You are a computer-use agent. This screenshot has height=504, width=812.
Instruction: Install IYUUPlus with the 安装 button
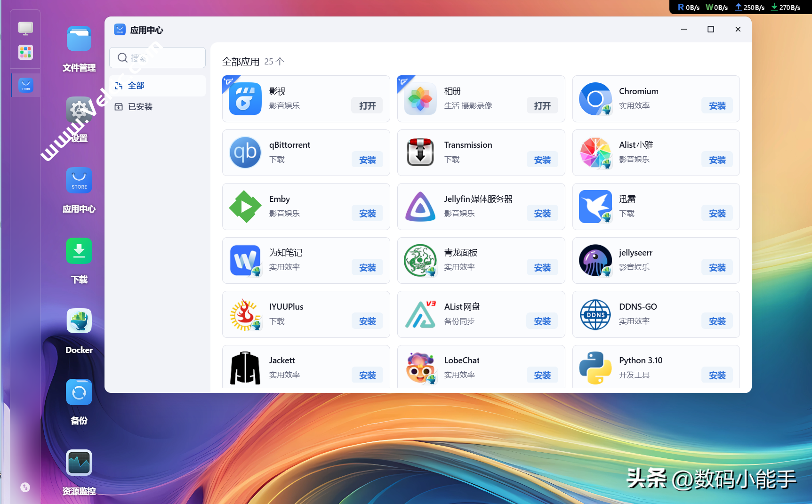pyautogui.click(x=367, y=321)
